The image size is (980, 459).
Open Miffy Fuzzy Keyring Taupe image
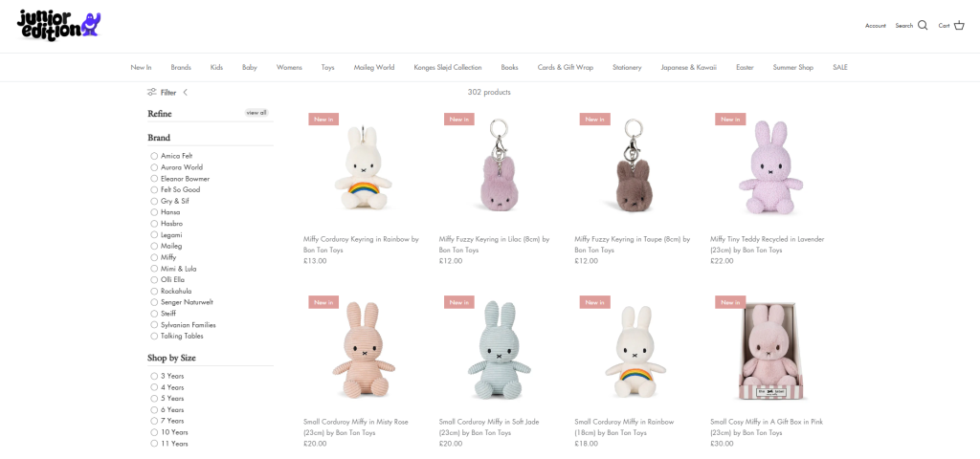(x=635, y=168)
